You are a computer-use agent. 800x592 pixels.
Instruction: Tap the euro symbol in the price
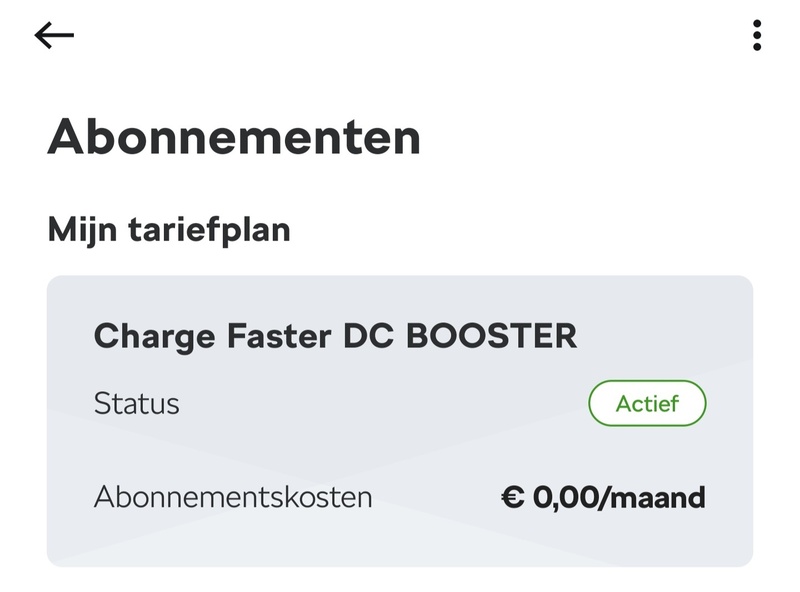[513, 497]
